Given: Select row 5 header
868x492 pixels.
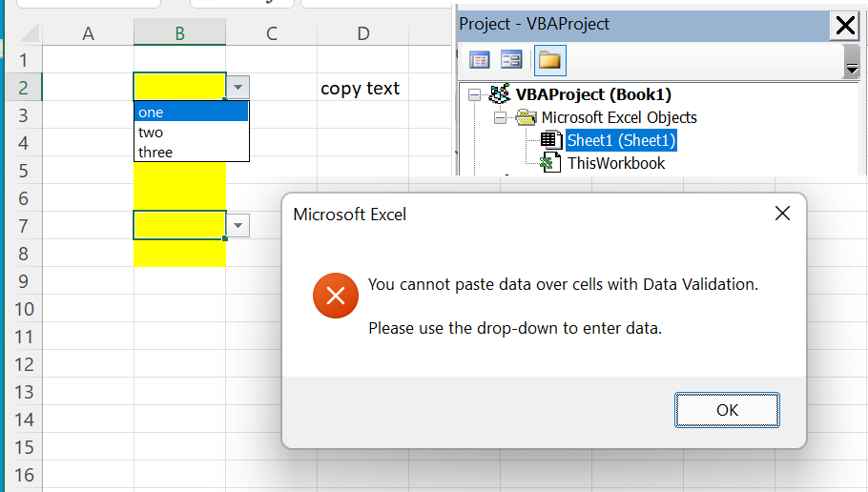Looking at the screenshot, I should coord(23,170).
